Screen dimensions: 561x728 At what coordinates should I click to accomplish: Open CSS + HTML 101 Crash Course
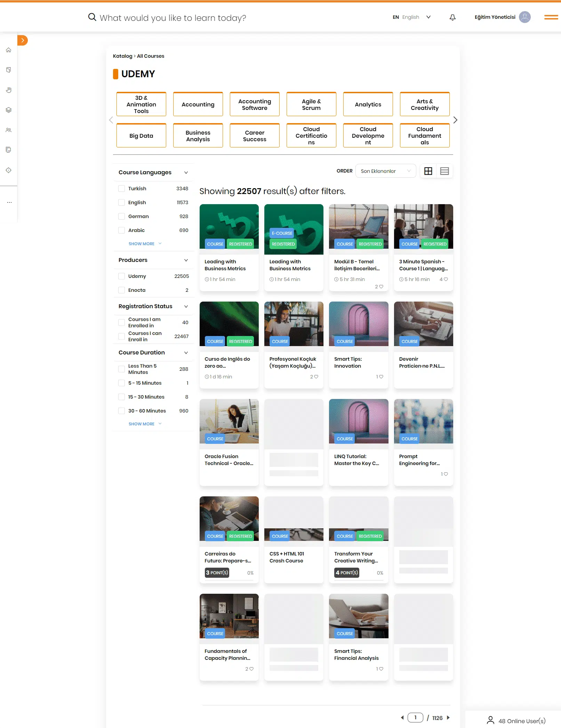287,557
